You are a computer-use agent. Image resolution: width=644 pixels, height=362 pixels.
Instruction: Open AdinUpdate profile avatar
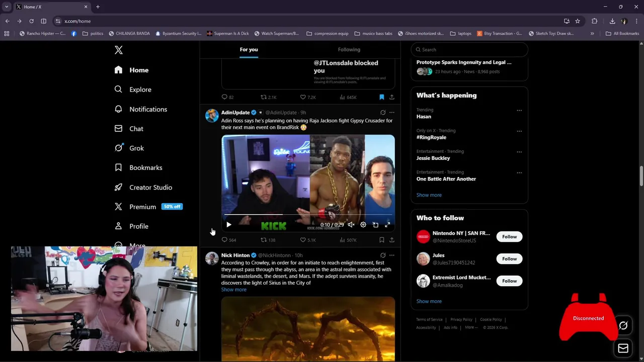(x=212, y=116)
